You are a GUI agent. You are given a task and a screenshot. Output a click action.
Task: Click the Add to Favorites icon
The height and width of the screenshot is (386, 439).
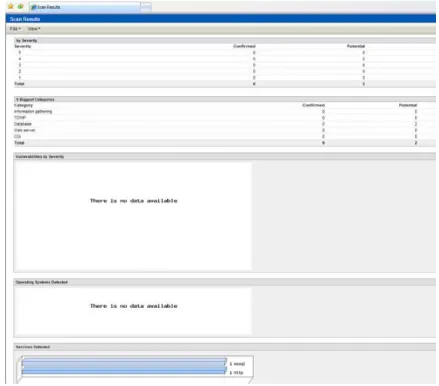point(21,6)
